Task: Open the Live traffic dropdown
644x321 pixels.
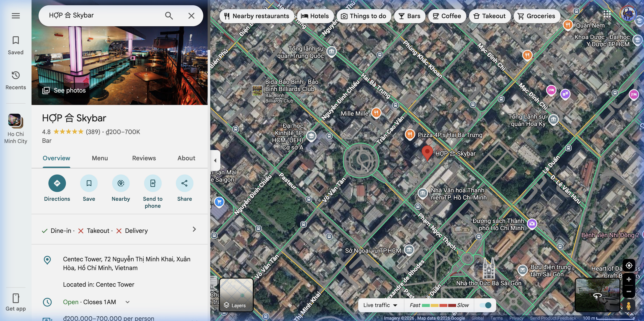Action: tap(380, 305)
